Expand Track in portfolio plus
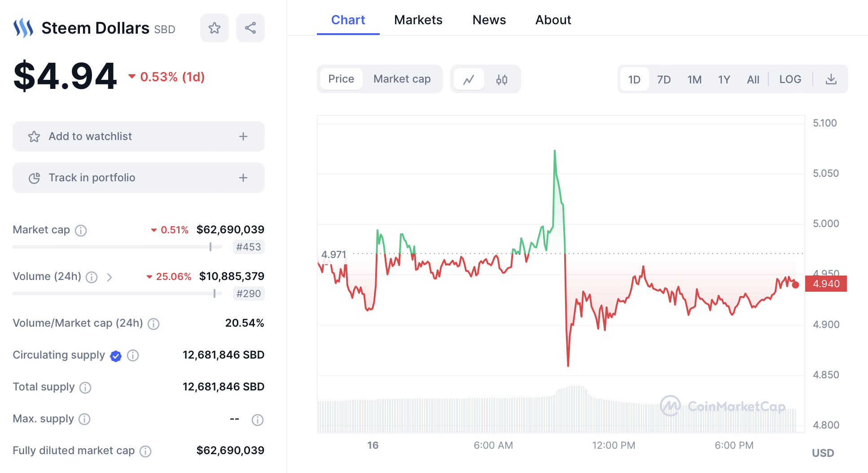Screen dimensions: 868x473 (x=243, y=178)
